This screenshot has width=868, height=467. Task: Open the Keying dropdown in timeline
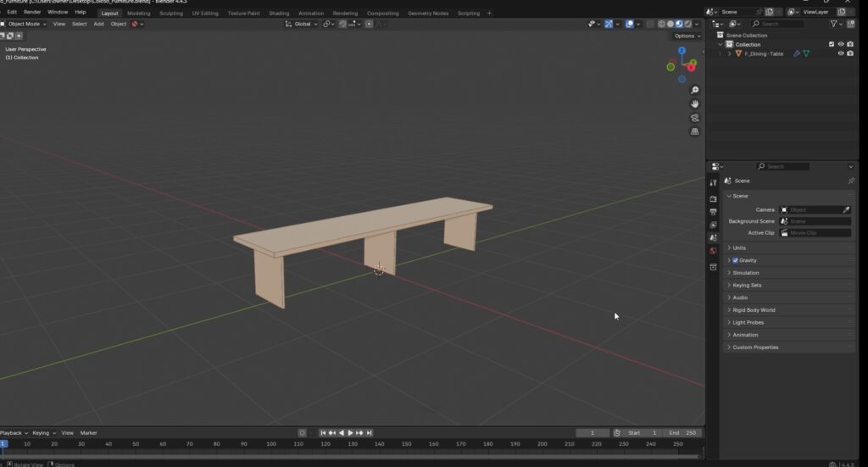pyautogui.click(x=44, y=433)
